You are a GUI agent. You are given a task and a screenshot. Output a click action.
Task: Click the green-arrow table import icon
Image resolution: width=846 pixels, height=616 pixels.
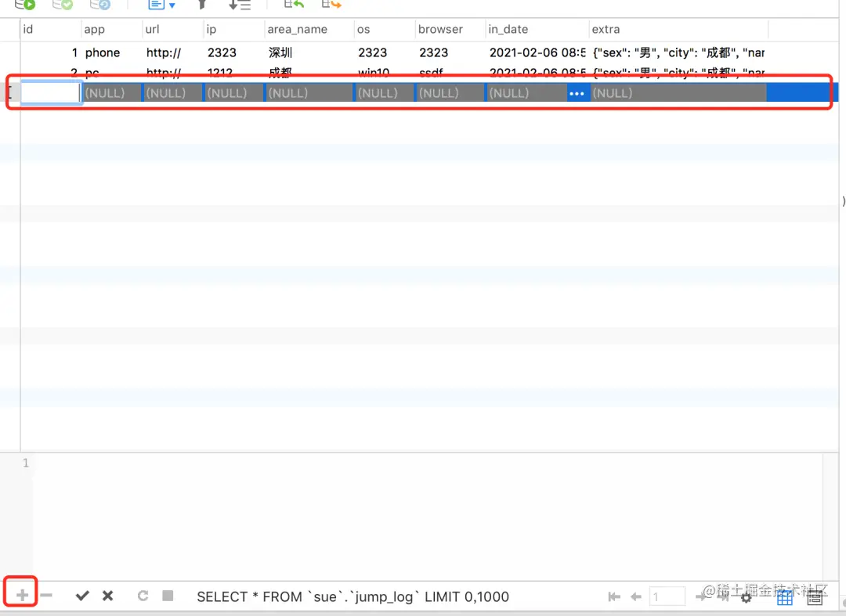point(294,5)
